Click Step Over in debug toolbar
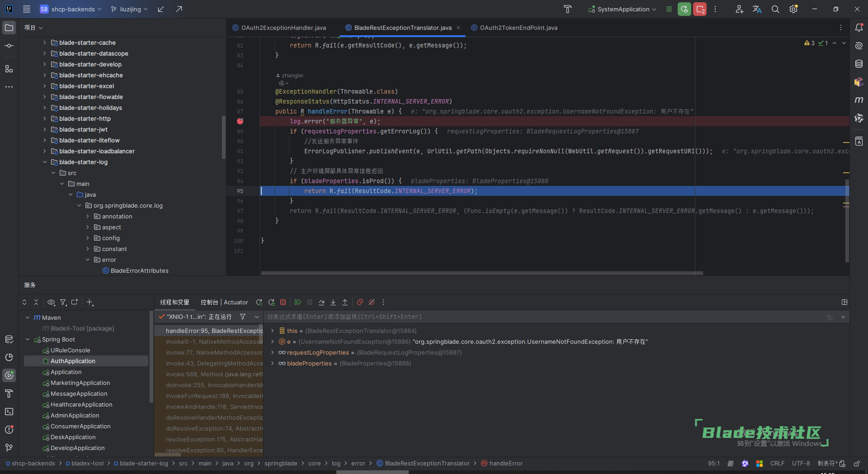 click(321, 302)
